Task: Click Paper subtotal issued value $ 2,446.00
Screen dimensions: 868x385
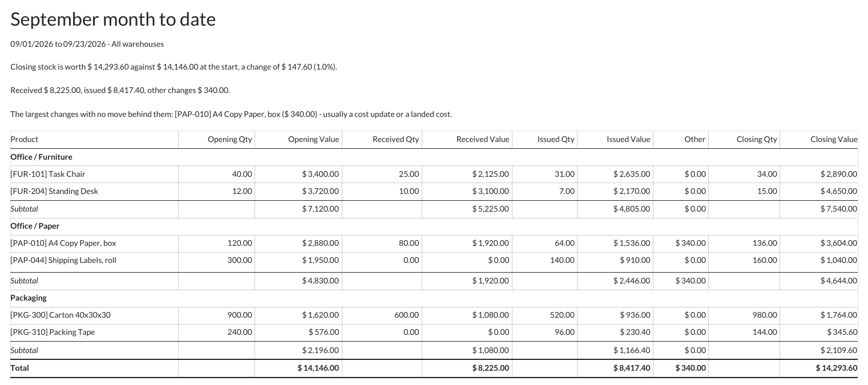Action: (632, 281)
